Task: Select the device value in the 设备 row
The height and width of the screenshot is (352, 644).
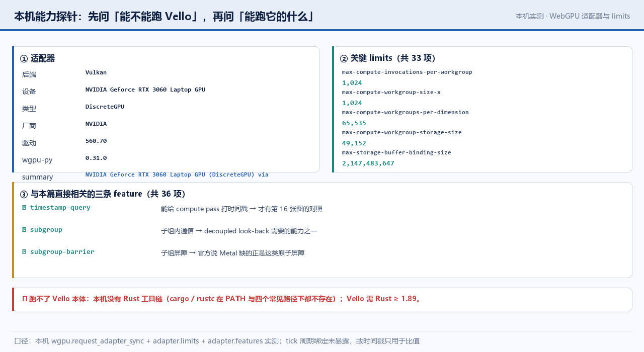Action: [145, 90]
